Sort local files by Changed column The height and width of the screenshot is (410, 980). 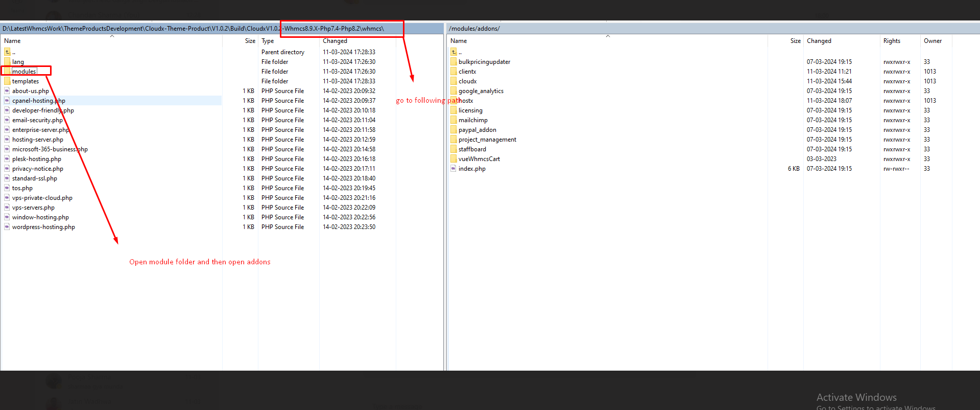(x=334, y=41)
